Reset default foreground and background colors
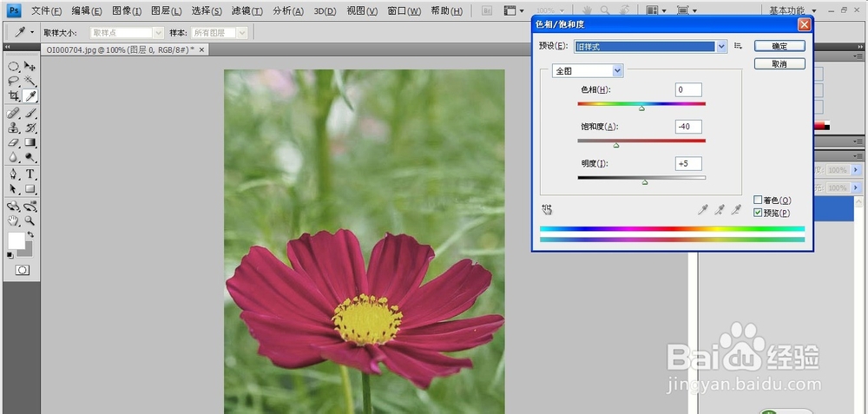Image resolution: width=868 pixels, height=414 pixels. point(10,255)
